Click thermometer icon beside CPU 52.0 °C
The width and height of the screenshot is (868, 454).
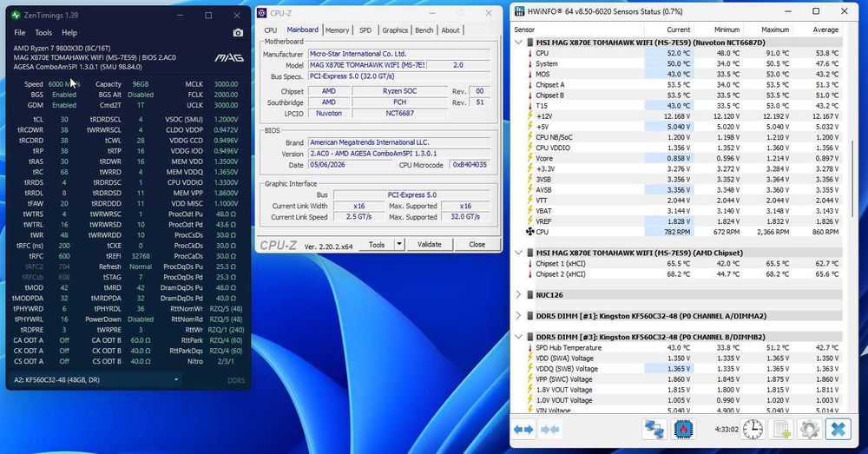tap(529, 53)
